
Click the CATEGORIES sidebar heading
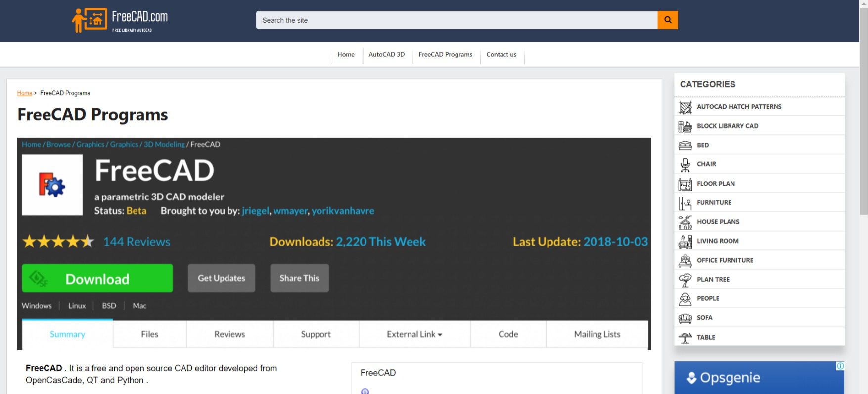707,84
